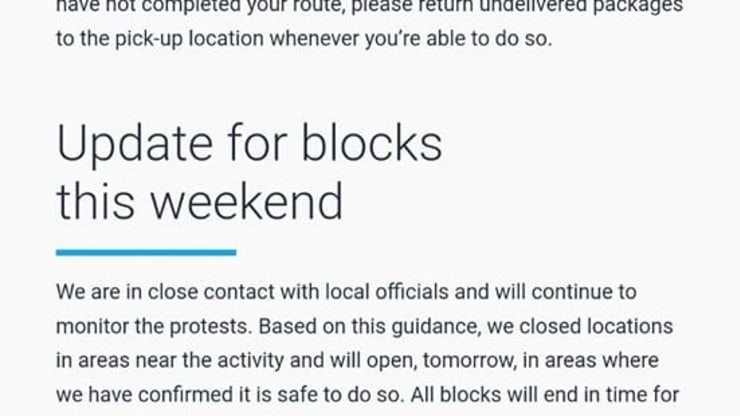
Task: Click the word "Update" in the heading
Action: 135,144
